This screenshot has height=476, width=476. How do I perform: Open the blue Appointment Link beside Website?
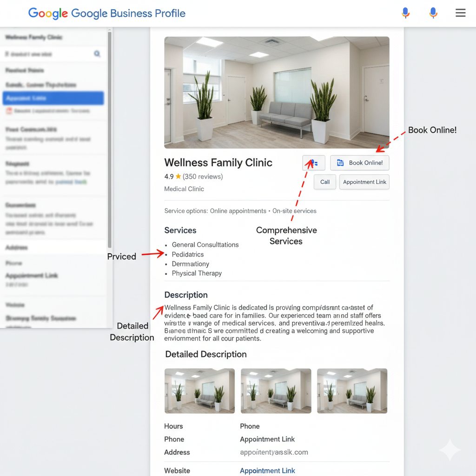267,470
